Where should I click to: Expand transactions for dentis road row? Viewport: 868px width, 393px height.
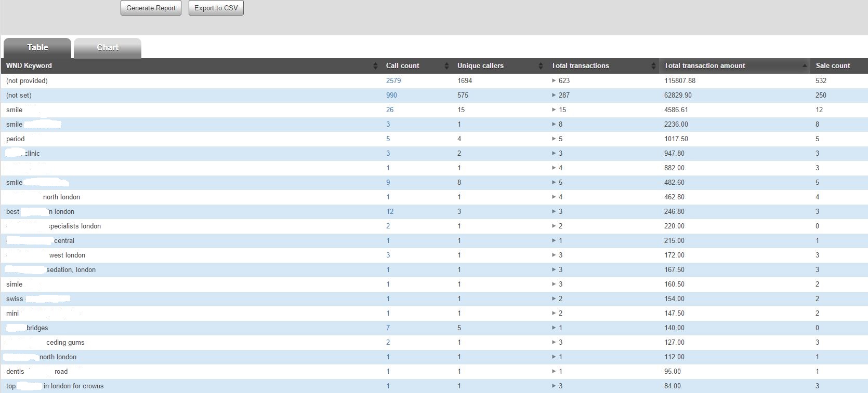pyautogui.click(x=554, y=371)
